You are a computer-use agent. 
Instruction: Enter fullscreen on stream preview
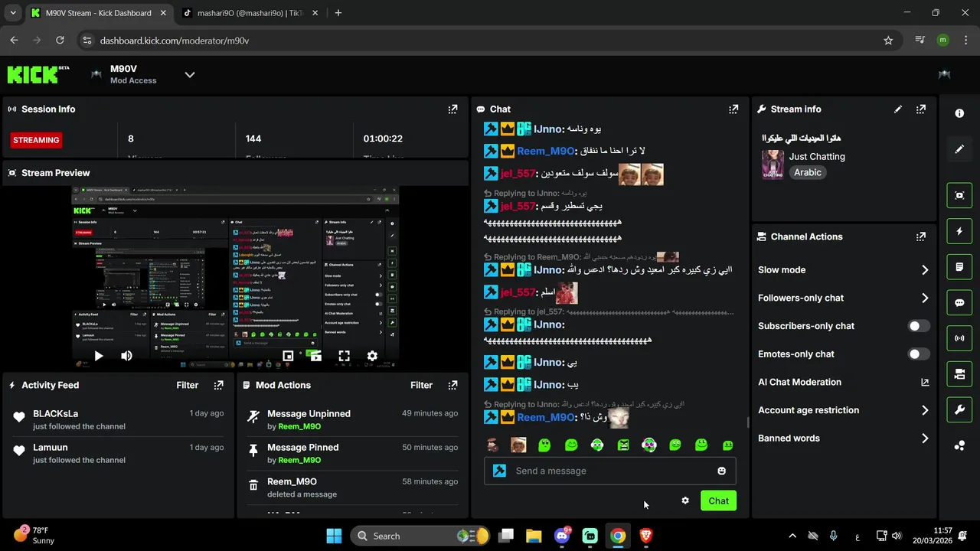tap(344, 356)
